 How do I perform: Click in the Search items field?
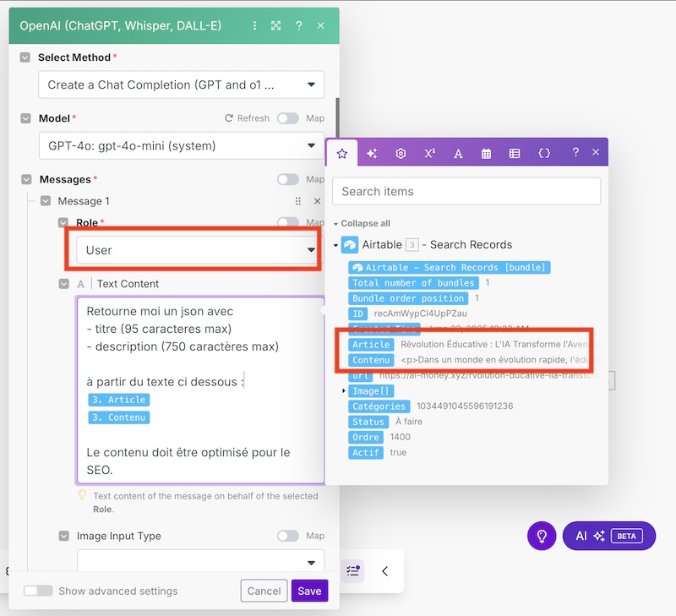pos(466,192)
